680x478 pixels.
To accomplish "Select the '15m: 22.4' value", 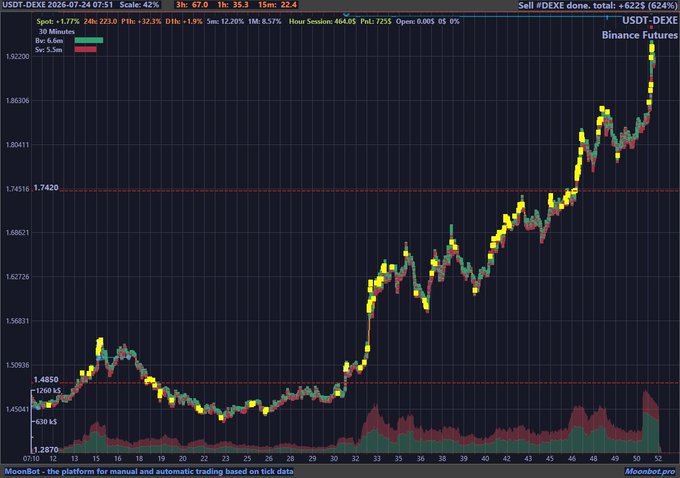I will pos(277,5).
